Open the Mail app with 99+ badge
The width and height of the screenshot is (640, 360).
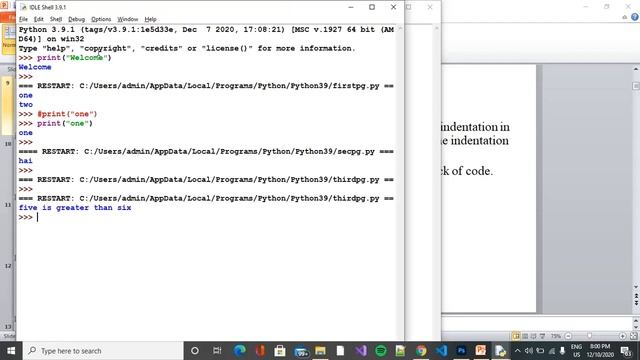(x=301, y=351)
